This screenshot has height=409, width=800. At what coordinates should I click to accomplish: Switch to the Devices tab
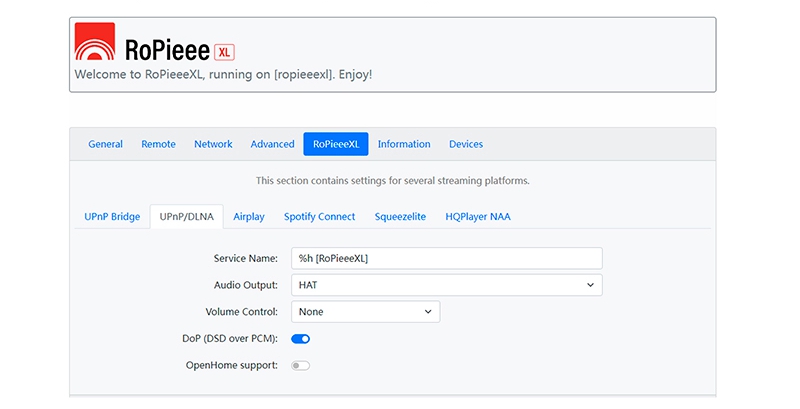(x=466, y=144)
